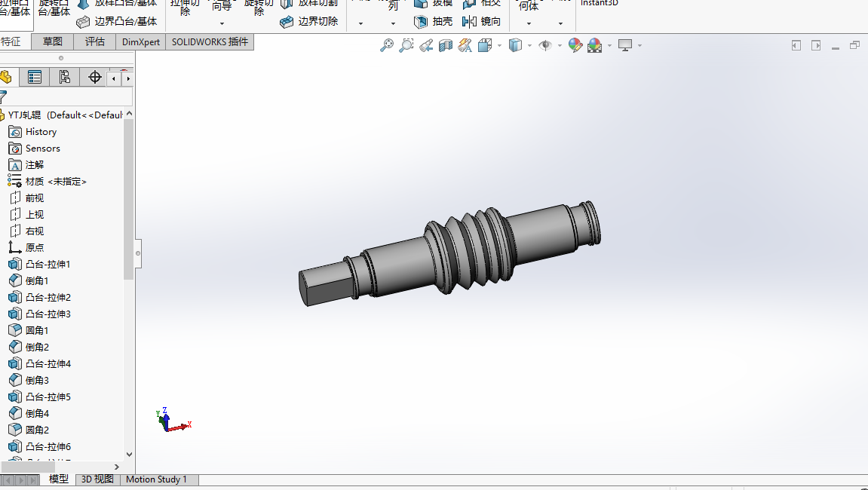This screenshot has width=868, height=490.
Task: Select feature 凸台-拉伸5
Action: click(40, 397)
